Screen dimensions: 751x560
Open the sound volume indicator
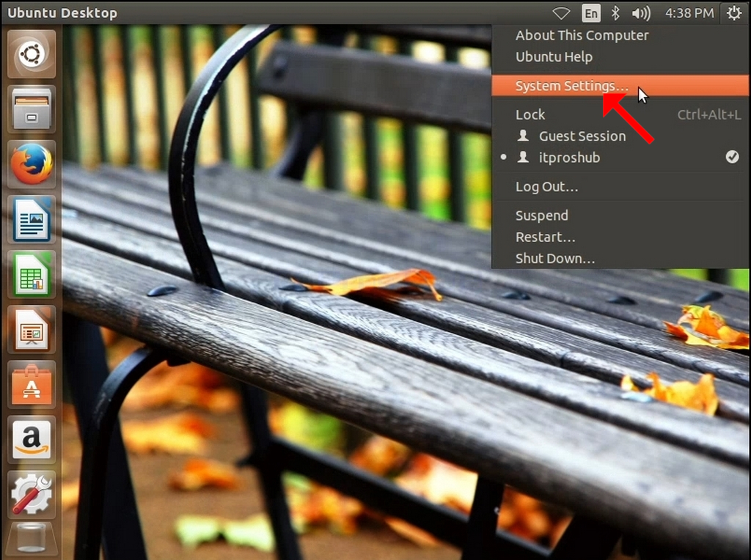click(x=641, y=13)
